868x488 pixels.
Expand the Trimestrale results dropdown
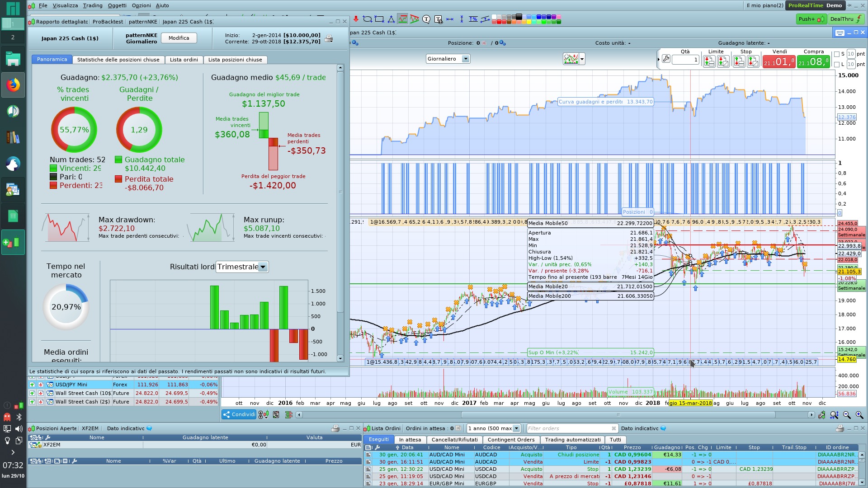(263, 267)
